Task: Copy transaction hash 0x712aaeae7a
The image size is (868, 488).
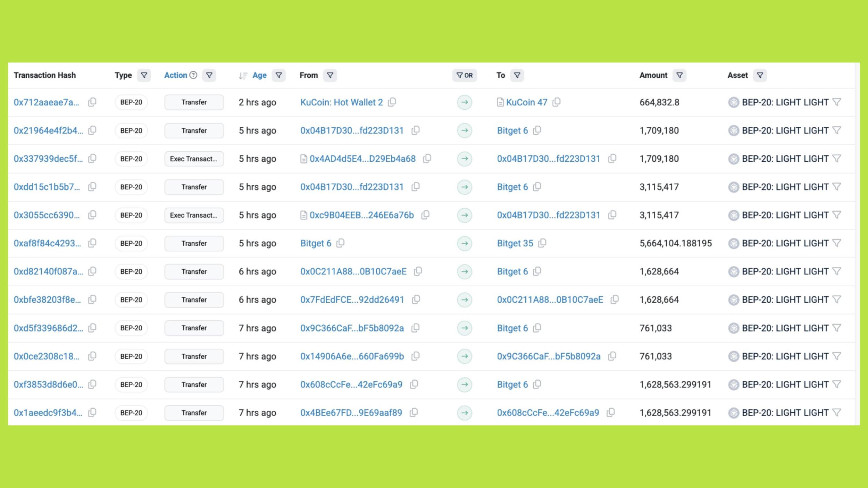Action: [92, 102]
